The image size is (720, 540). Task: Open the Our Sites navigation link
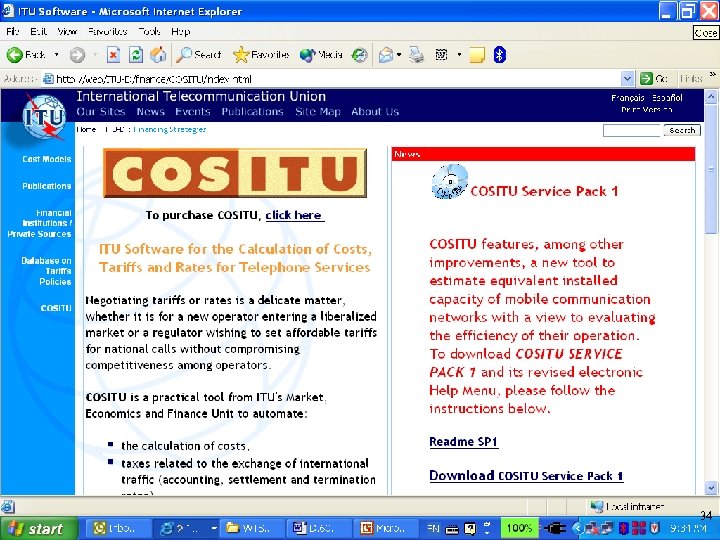(x=101, y=112)
